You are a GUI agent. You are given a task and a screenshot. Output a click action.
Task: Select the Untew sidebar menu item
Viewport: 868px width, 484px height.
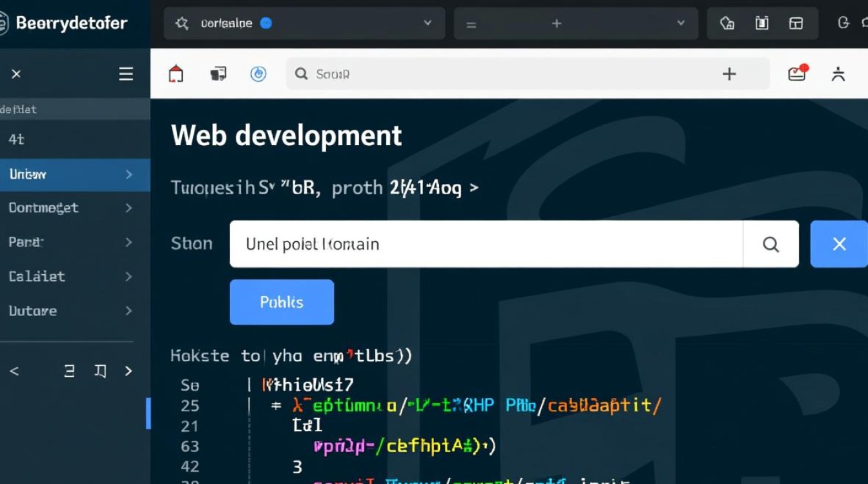71,174
